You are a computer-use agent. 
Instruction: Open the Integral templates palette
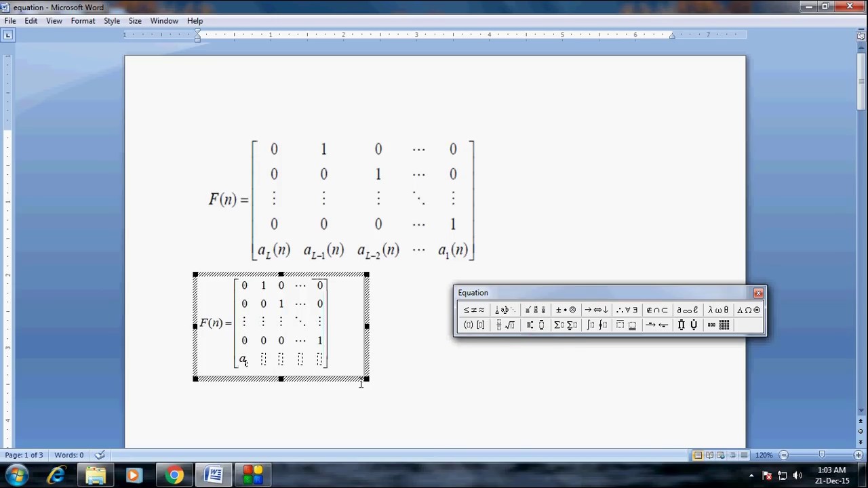click(596, 325)
